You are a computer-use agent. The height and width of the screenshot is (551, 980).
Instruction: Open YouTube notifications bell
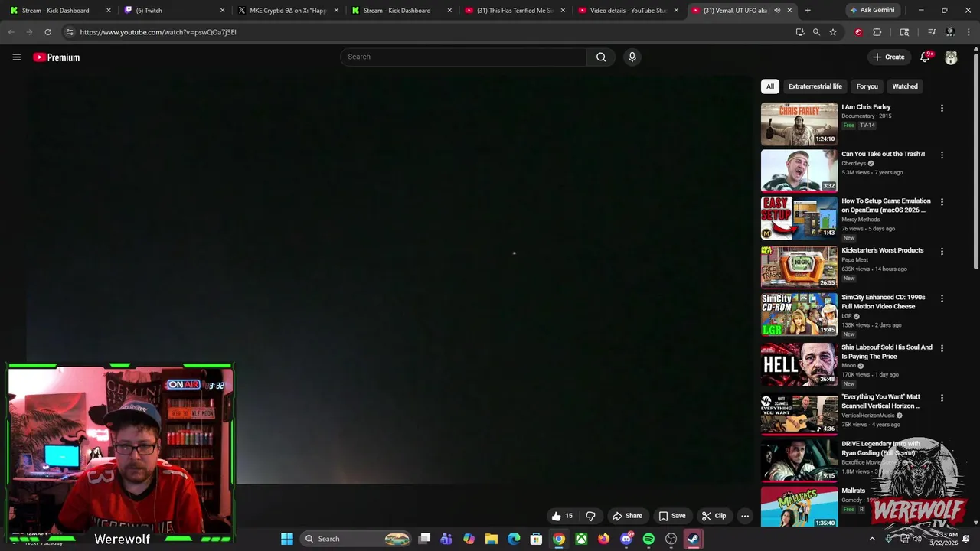(925, 57)
